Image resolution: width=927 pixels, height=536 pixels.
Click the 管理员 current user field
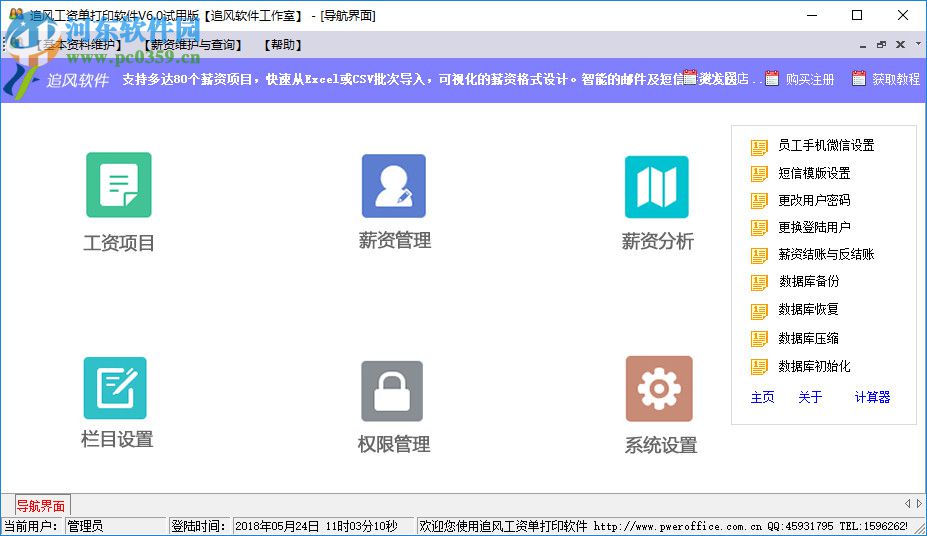pos(115,526)
